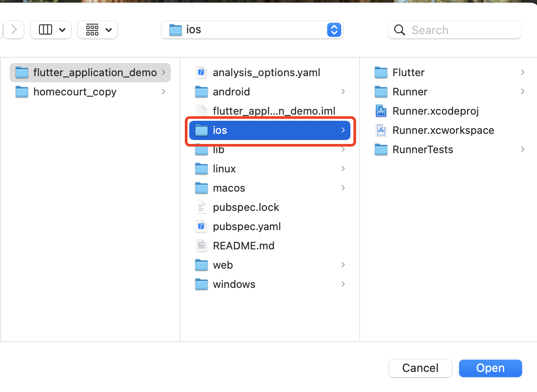
Task: Click the analysis_options.yaml file icon
Action: [x=201, y=73]
